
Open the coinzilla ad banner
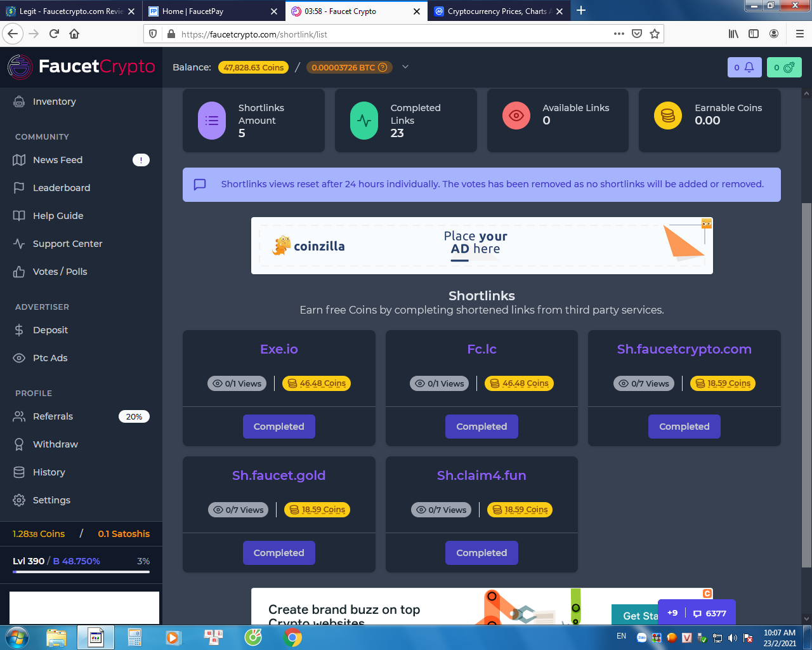pyautogui.click(x=482, y=246)
